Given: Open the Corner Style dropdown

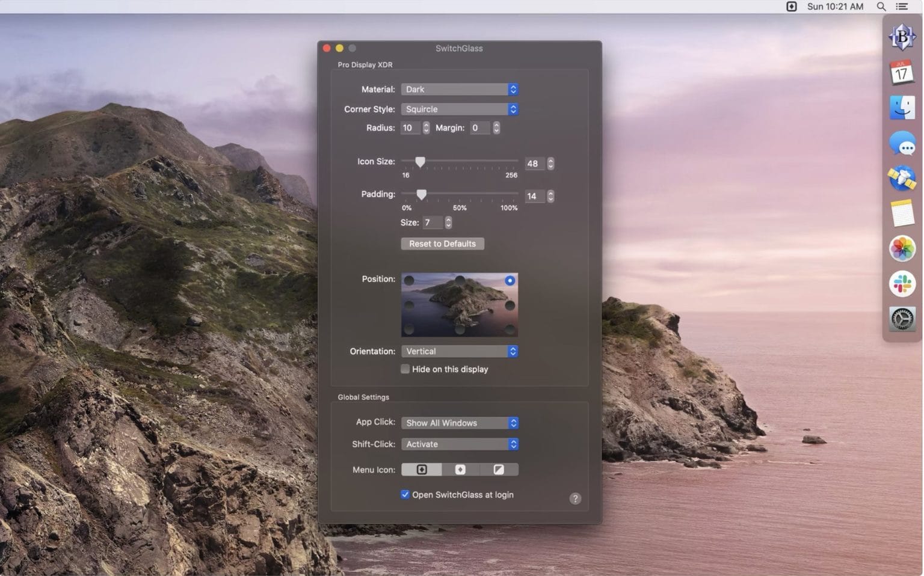Looking at the screenshot, I should 460,109.
